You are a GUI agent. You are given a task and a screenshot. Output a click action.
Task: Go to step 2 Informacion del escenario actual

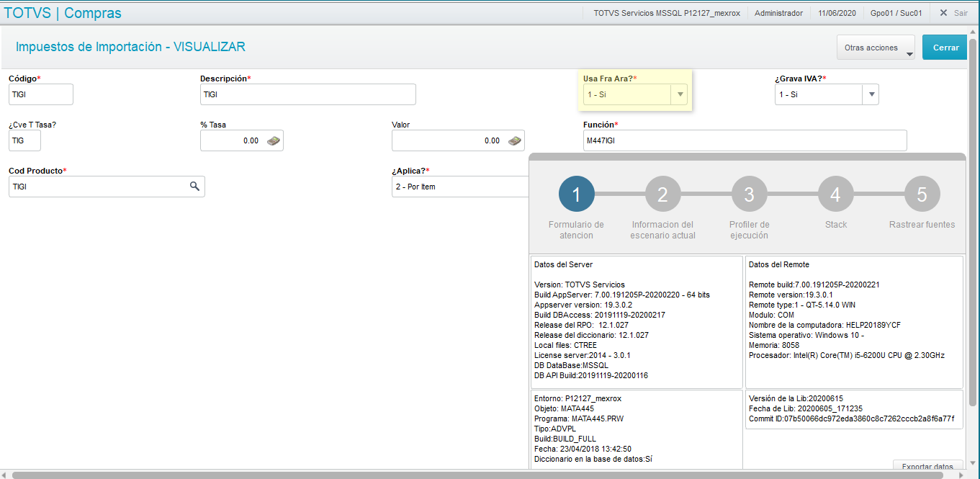click(x=663, y=194)
